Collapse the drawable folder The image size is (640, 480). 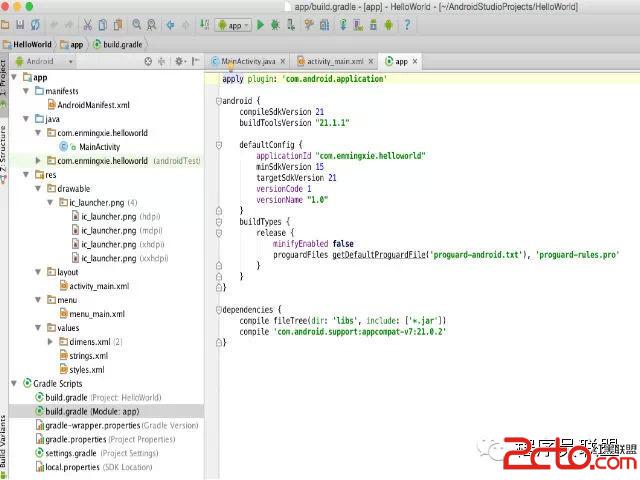point(38,189)
